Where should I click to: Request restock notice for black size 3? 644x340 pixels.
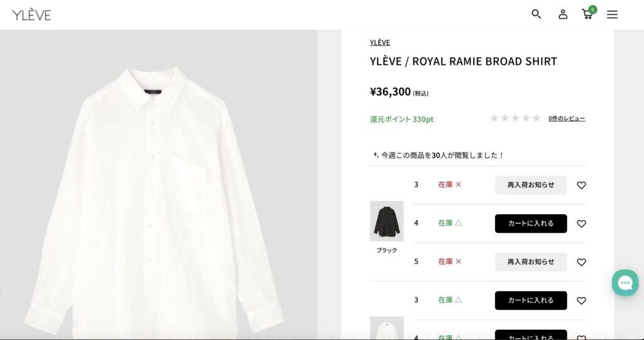click(531, 185)
